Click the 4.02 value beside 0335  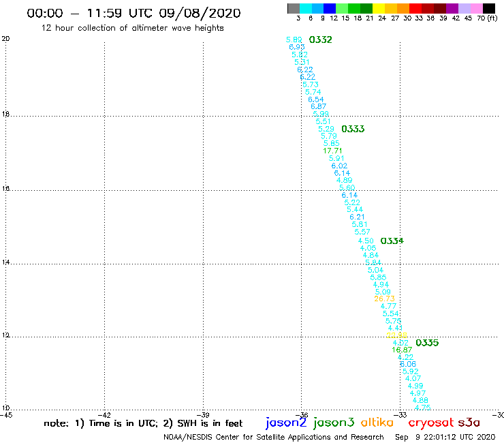(400, 343)
